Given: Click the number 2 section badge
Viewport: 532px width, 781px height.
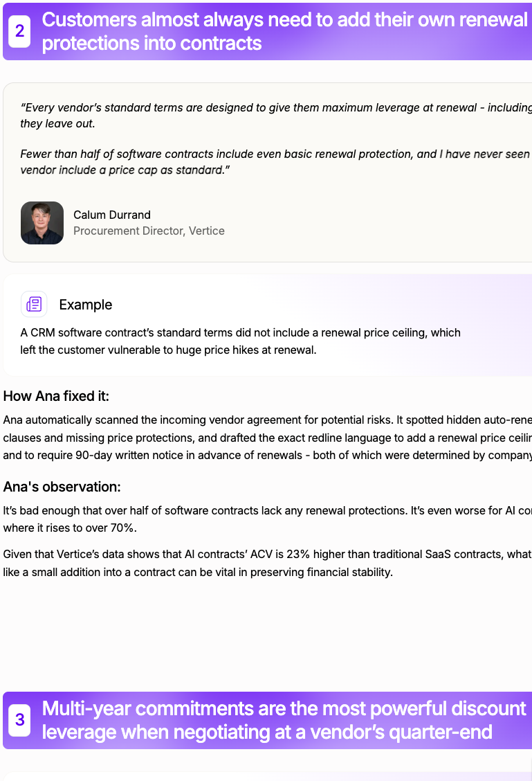Looking at the screenshot, I should point(19,31).
